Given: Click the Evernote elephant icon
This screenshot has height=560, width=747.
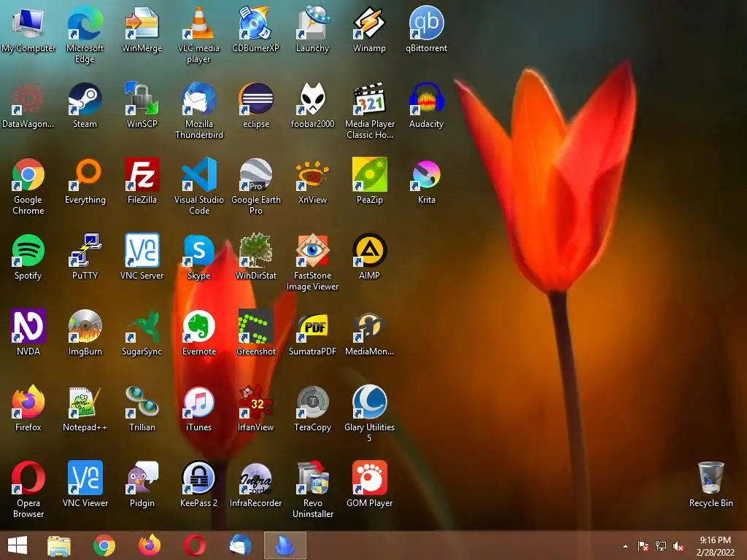Looking at the screenshot, I should point(198,326).
